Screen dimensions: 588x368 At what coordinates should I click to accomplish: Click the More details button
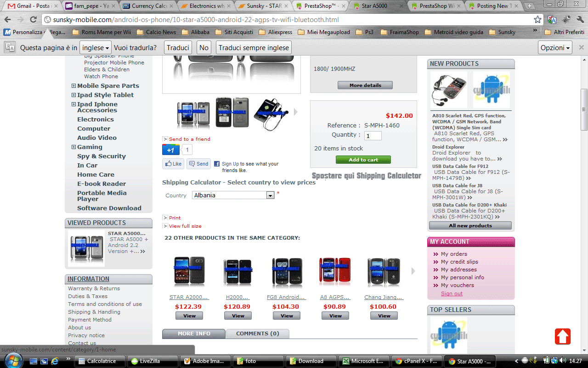365,85
